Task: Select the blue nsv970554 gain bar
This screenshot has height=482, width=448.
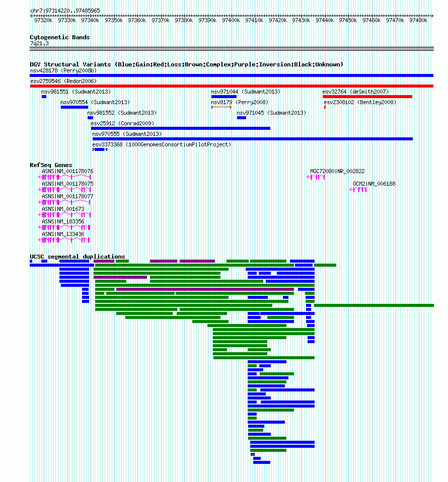Action: (74, 107)
